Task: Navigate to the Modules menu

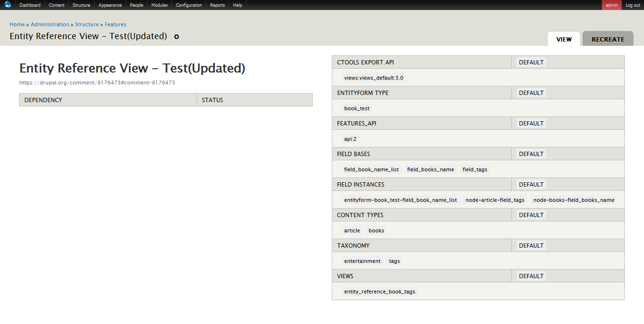Action: (x=159, y=5)
